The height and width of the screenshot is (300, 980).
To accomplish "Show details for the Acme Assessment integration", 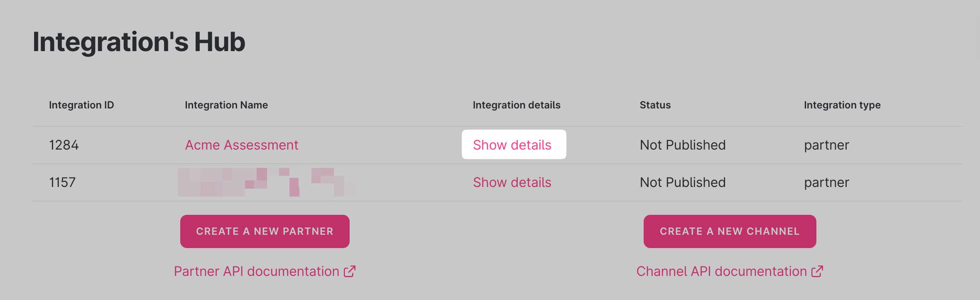I will pyautogui.click(x=512, y=145).
